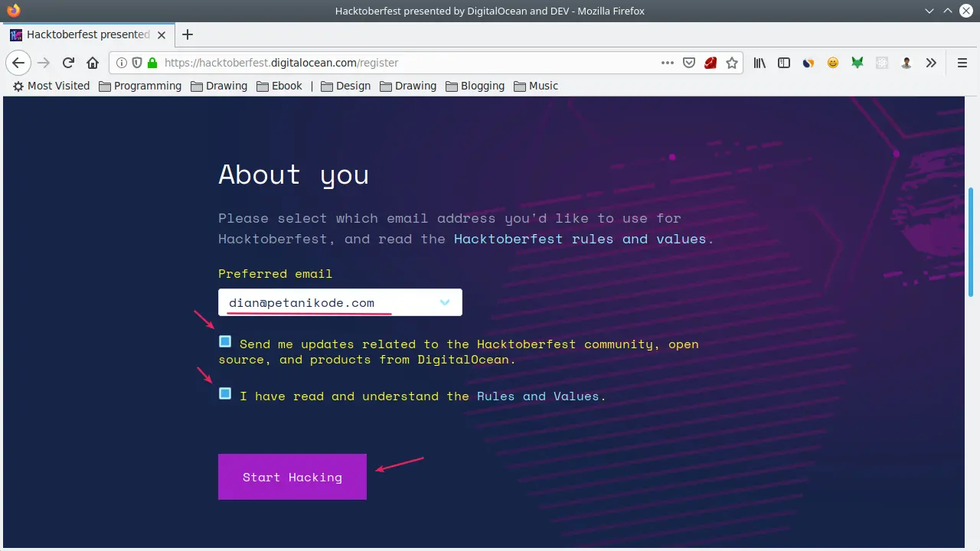980x551 pixels.
Task: Click the About you heading
Action: 294,175
